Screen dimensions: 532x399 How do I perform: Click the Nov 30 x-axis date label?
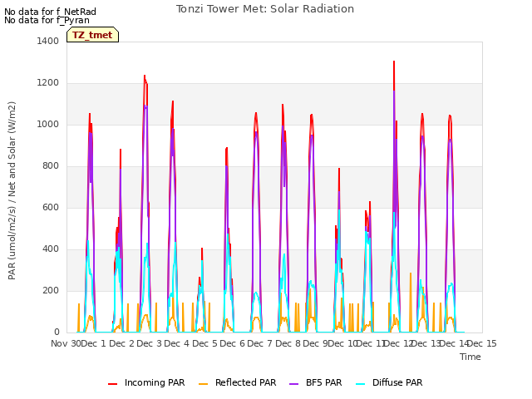(66, 343)
